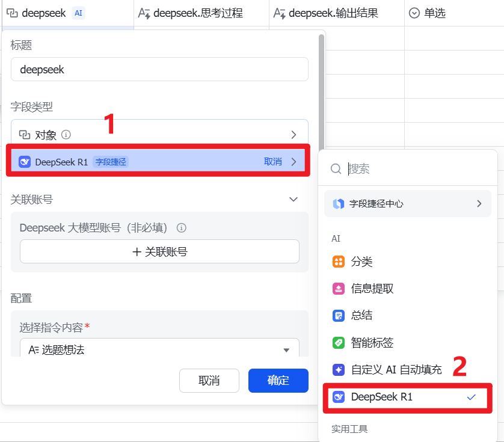Image resolution: width=504 pixels, height=442 pixels.
Task: Click the text icon before 选题想法
Action: 34,349
